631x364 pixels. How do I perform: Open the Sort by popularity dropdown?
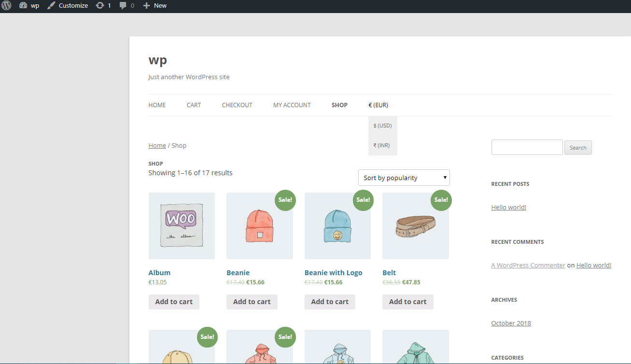pos(404,178)
